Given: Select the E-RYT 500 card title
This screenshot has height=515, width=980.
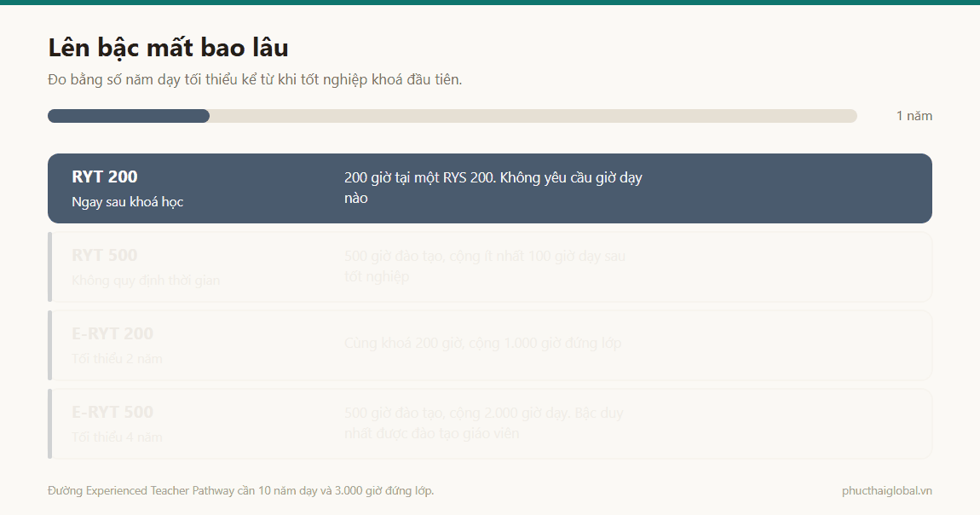Looking at the screenshot, I should click(x=112, y=413).
